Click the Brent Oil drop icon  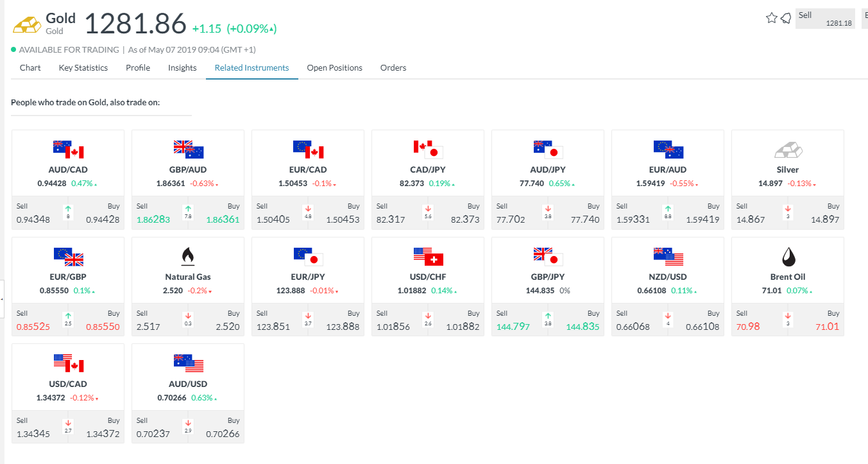(x=787, y=257)
